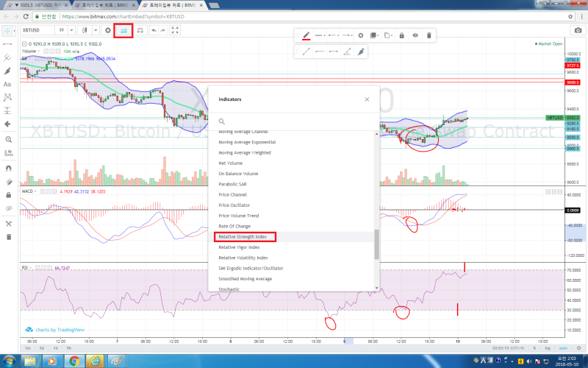The image size is (588, 368).
Task: Delete the selected drawing with trash icon
Action: tap(429, 35)
